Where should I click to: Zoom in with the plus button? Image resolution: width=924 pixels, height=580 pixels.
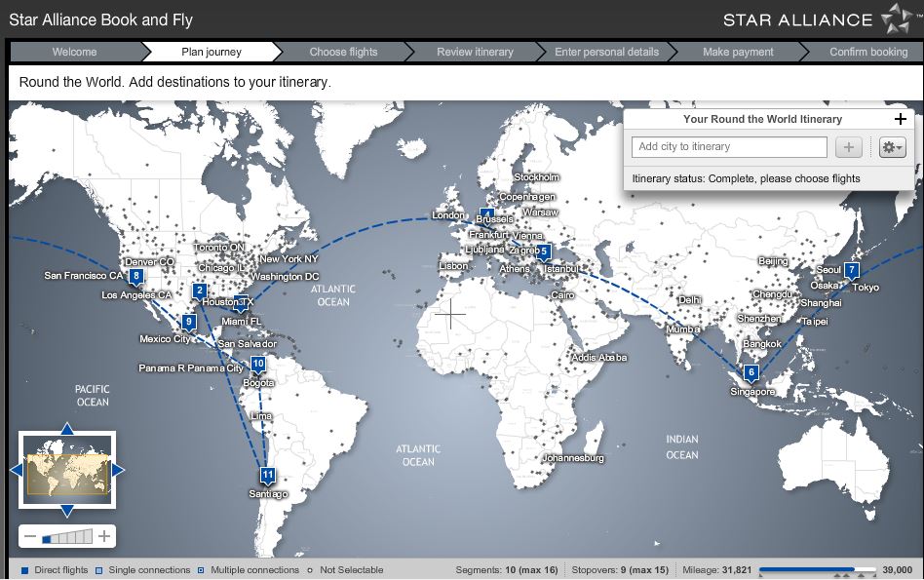[104, 536]
